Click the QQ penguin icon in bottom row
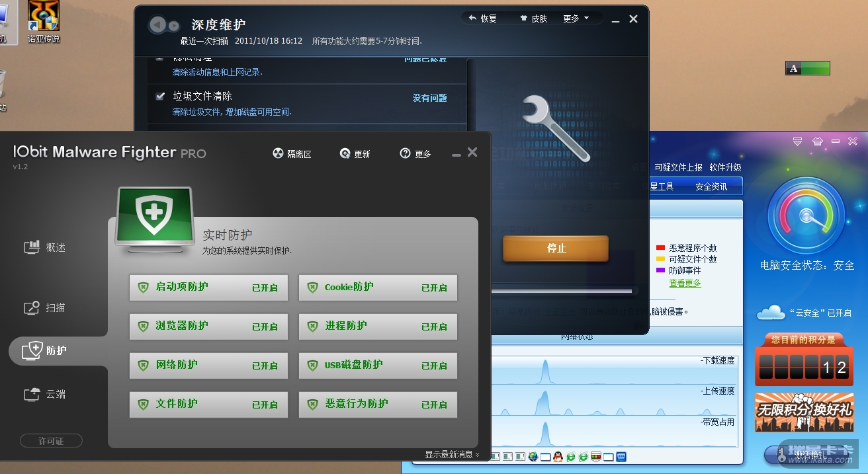 pos(558,457)
